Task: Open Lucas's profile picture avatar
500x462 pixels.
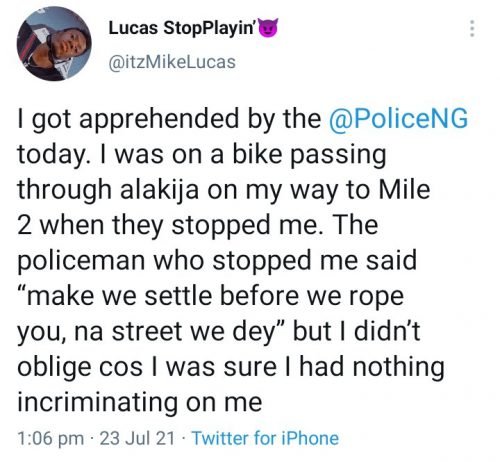Action: pos(54,44)
